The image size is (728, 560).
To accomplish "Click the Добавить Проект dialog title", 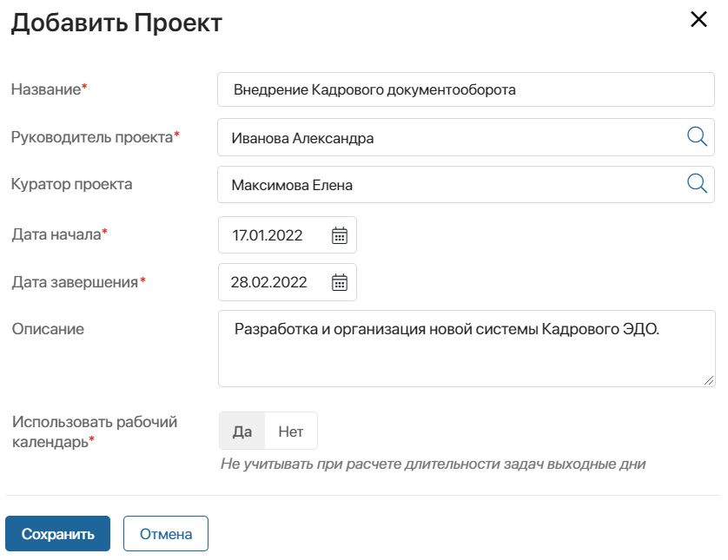I will [116, 23].
